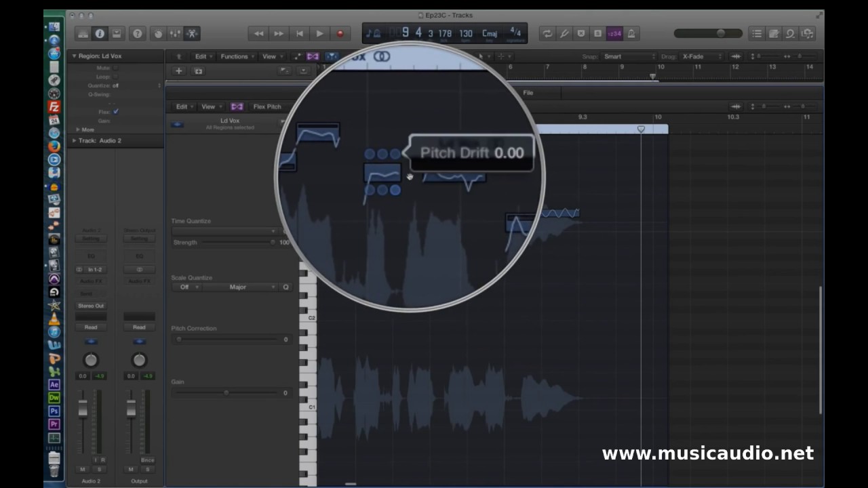The height and width of the screenshot is (488, 868).
Task: Click Read automation on Audio 2 strip
Action: 91,327
